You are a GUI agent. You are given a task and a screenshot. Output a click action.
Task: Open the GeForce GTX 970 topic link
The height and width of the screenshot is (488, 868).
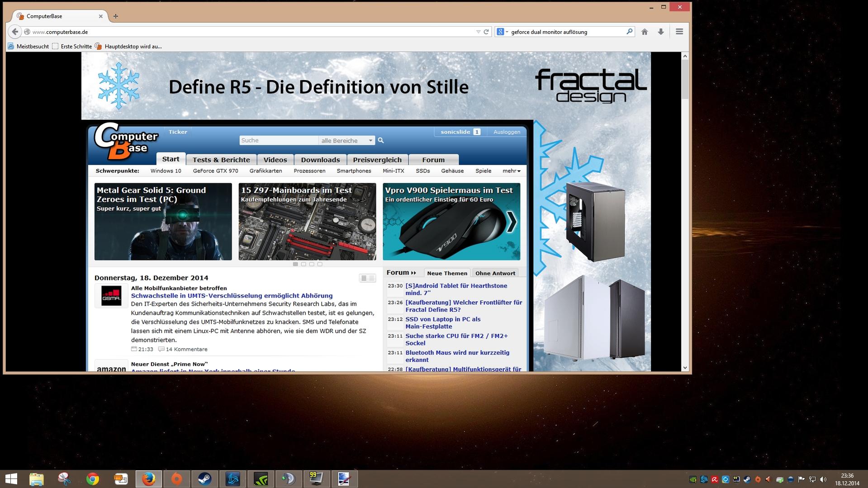click(x=215, y=171)
